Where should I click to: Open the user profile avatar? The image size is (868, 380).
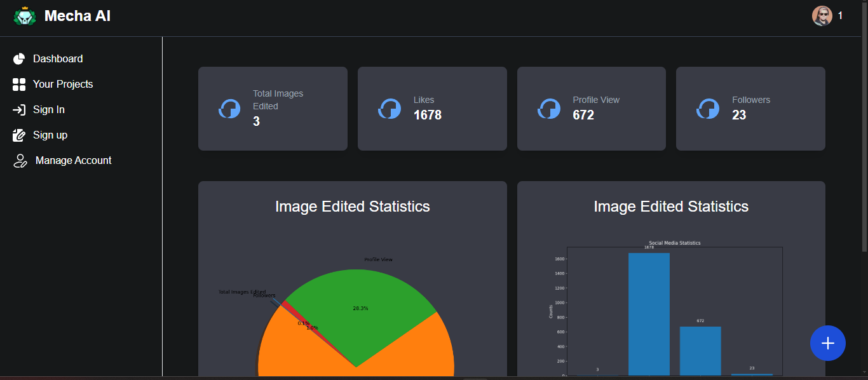(x=822, y=16)
